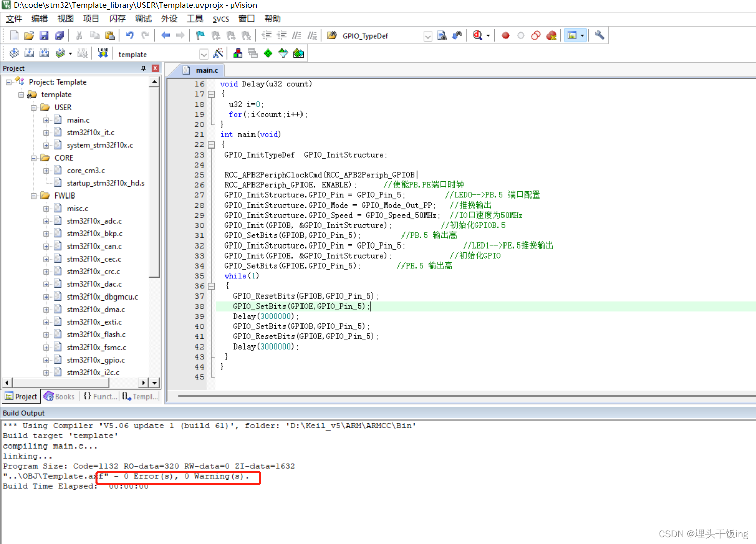
Task: Click the Save All icon
Action: 59,35
